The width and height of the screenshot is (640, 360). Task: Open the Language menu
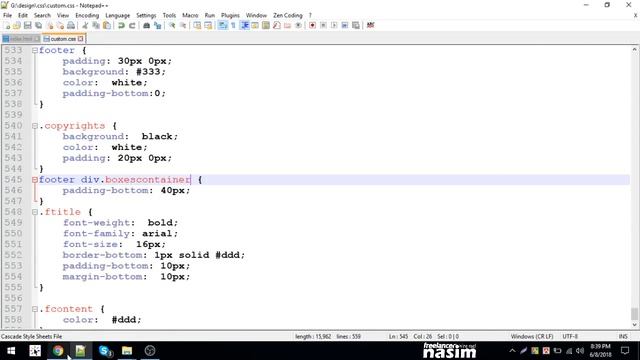click(x=118, y=15)
